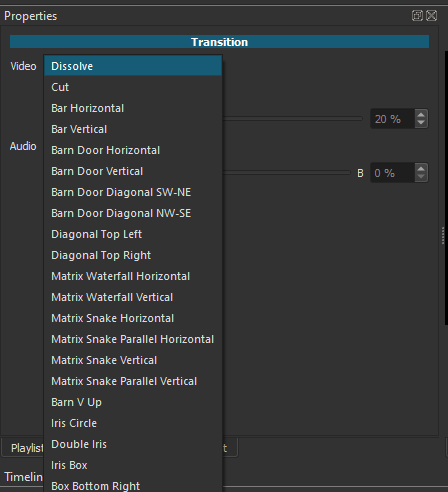The height and width of the screenshot is (492, 448).
Task: Click the audio crossfade slider track near B
Action: click(286, 172)
